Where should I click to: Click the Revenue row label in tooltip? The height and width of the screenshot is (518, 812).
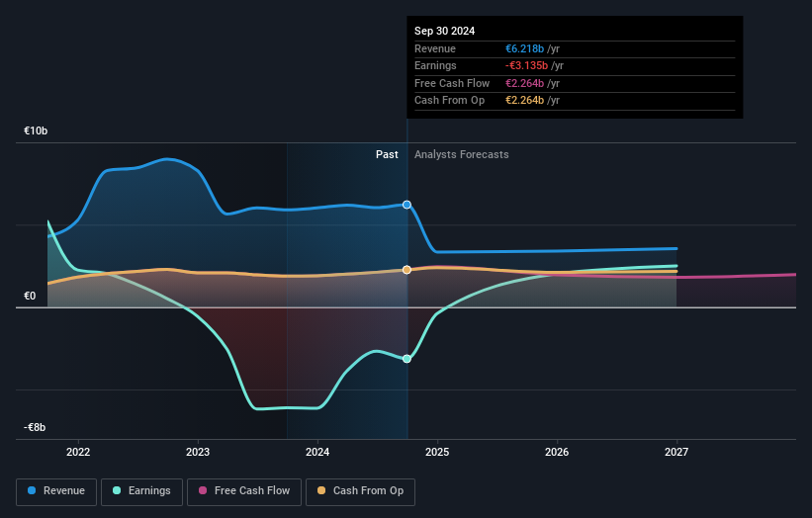coord(435,48)
